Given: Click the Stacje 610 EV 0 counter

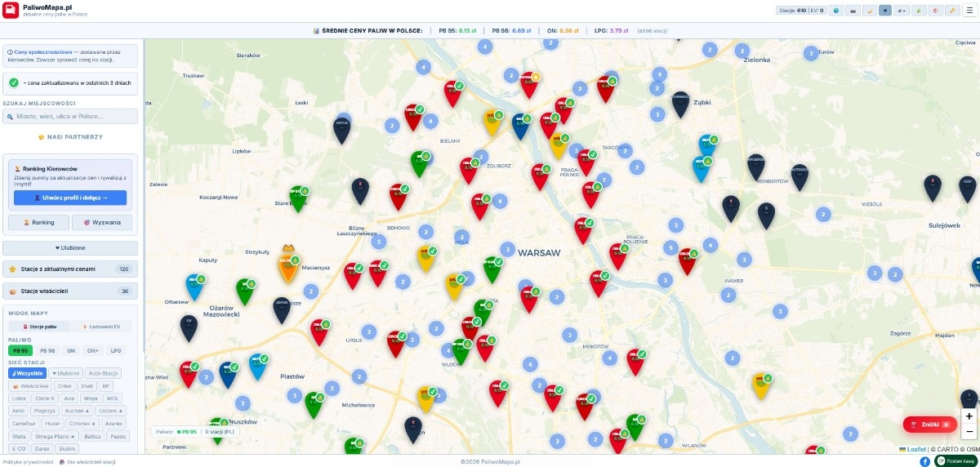Looking at the screenshot, I should 801,11.
